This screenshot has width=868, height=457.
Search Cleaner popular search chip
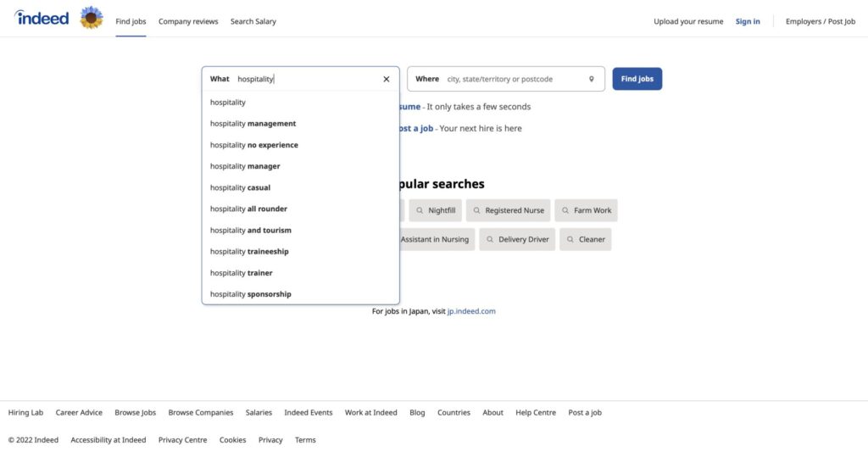click(585, 239)
